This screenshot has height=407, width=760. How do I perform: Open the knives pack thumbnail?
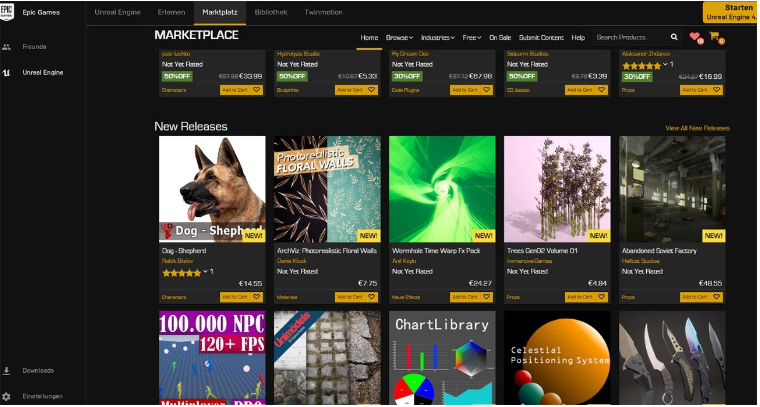(672, 358)
